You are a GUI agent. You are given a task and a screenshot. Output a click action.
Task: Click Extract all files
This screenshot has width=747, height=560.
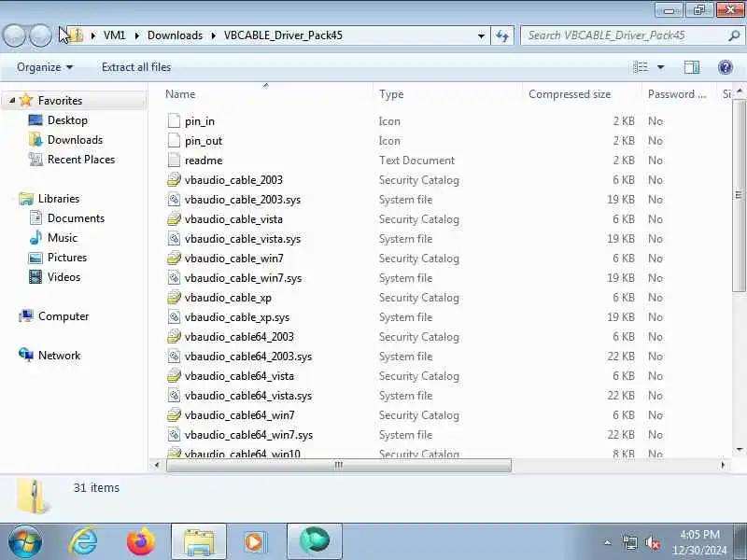point(136,67)
